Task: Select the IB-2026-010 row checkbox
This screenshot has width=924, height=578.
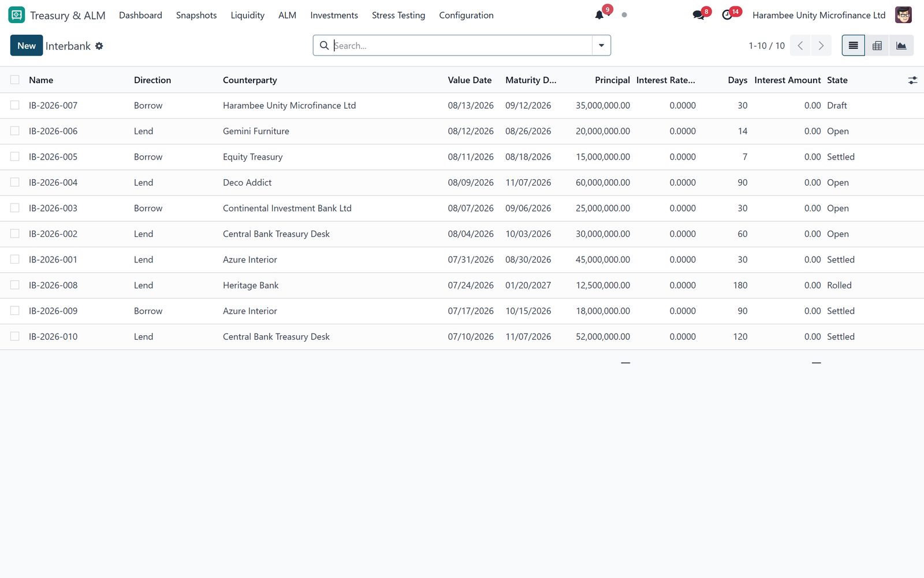Action: (x=15, y=336)
